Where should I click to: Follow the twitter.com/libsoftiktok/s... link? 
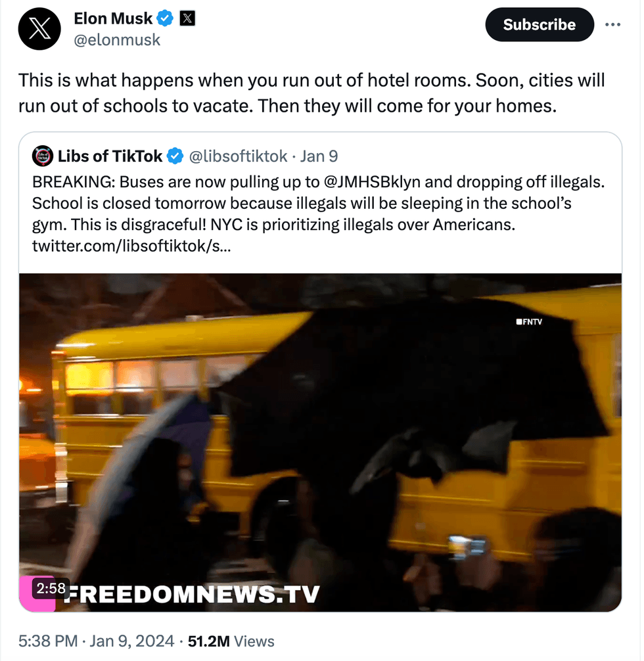[131, 246]
